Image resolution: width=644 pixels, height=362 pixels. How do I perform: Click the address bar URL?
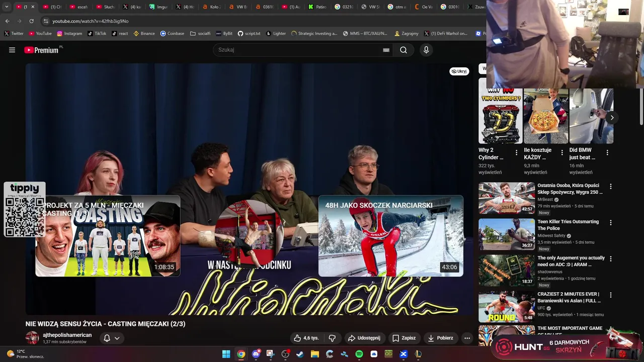pyautogui.click(x=91, y=21)
